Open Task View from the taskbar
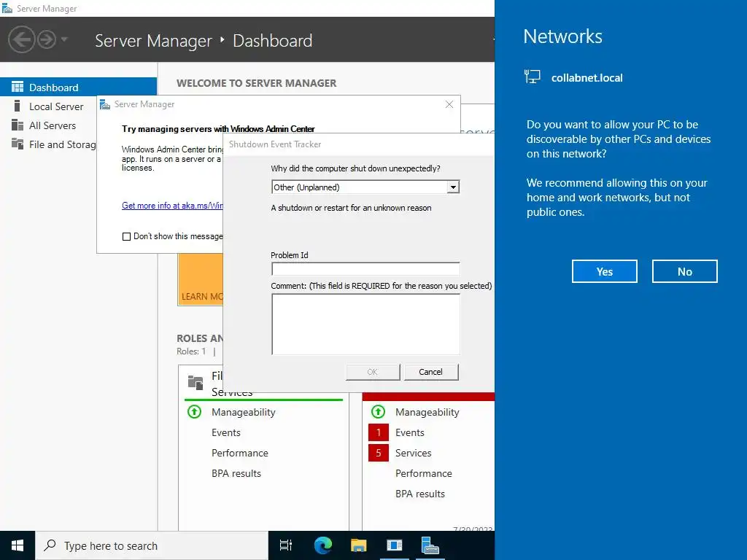Screen dimensions: 747x560 click(286, 545)
